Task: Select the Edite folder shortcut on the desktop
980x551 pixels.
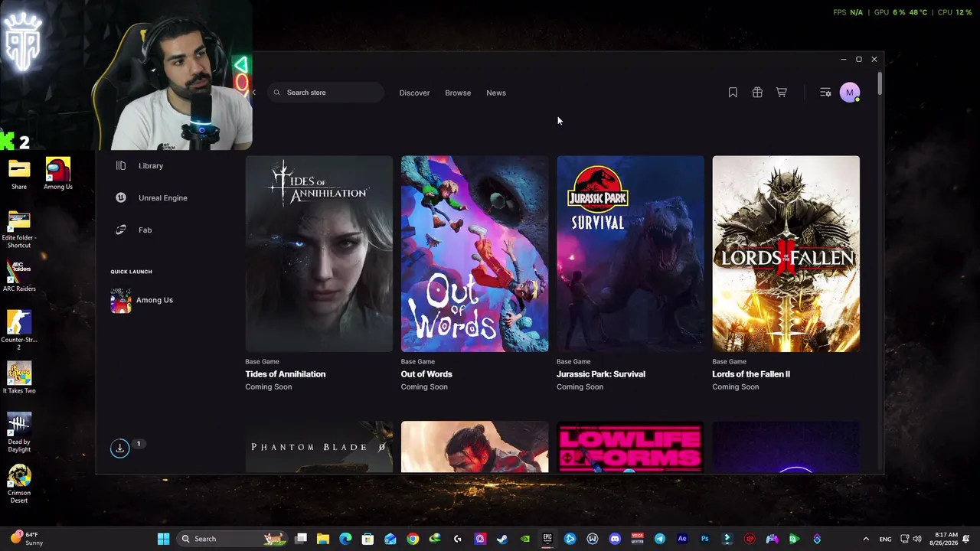Action: (x=19, y=230)
